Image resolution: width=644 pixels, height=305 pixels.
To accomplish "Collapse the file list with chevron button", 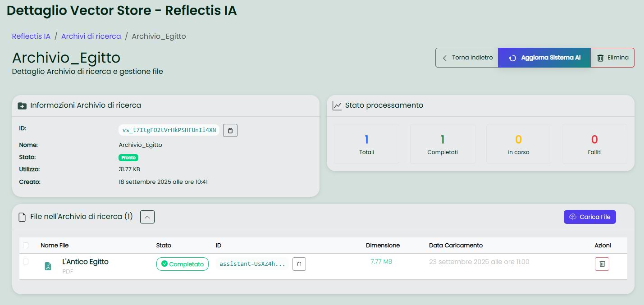I will pyautogui.click(x=147, y=217).
